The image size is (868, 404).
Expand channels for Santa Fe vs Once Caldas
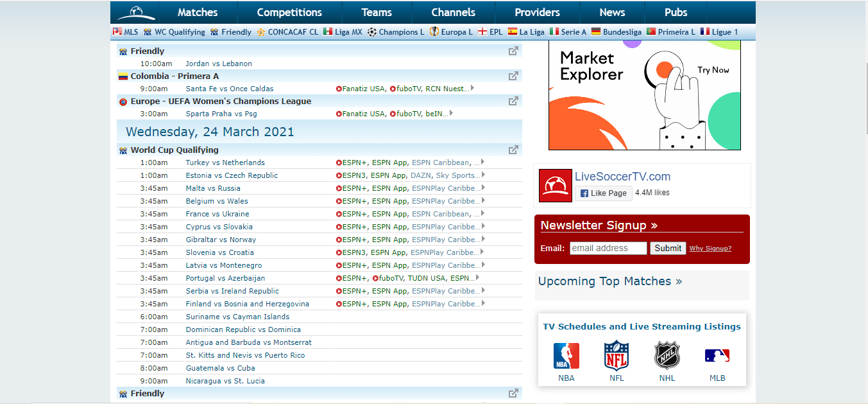[473, 88]
